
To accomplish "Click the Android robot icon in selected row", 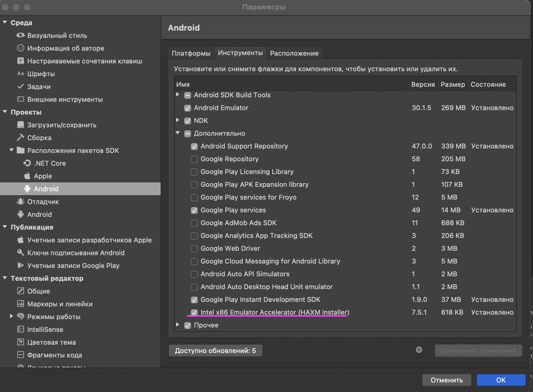I will point(27,189).
